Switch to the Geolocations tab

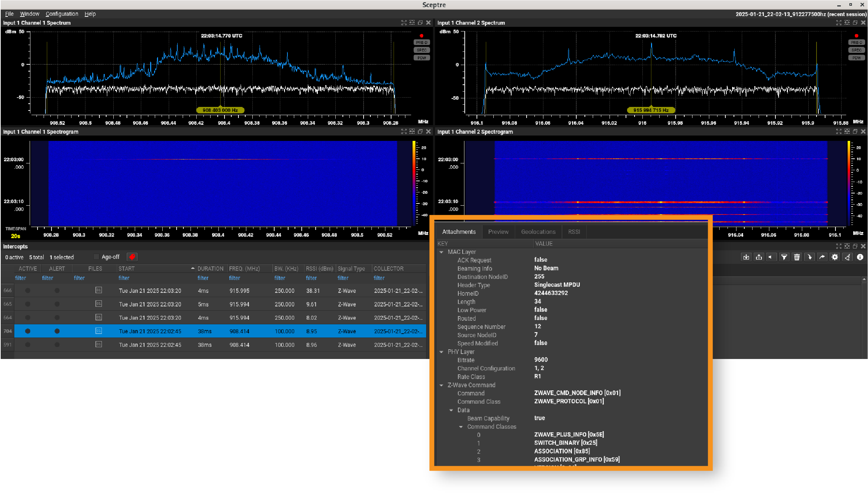(538, 232)
